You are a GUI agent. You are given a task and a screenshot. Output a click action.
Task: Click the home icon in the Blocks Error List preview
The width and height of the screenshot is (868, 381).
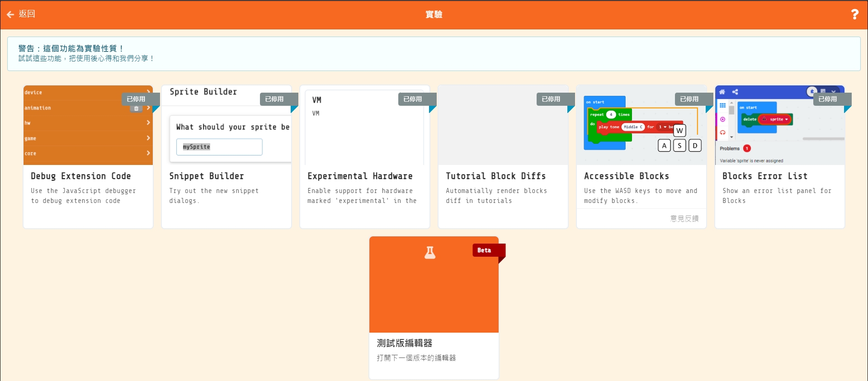point(722,92)
